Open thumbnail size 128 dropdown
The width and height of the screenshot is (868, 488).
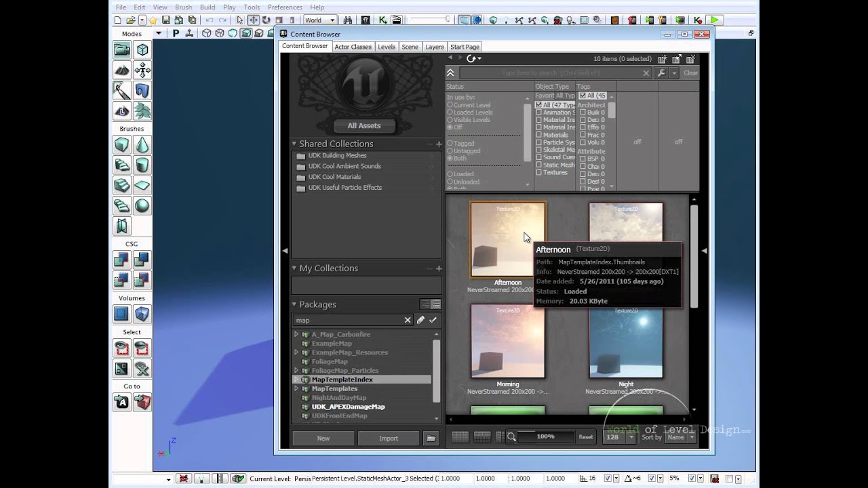[x=620, y=437]
